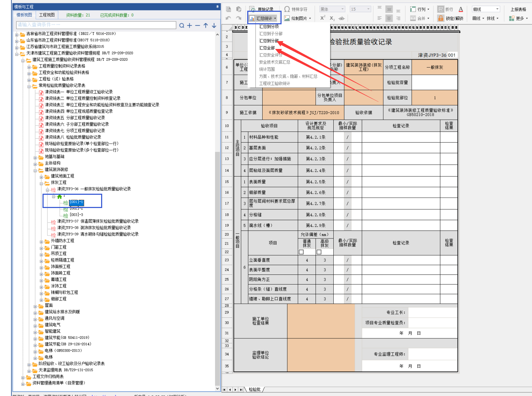Toggle 折行 text wrap

tap(445, 9)
